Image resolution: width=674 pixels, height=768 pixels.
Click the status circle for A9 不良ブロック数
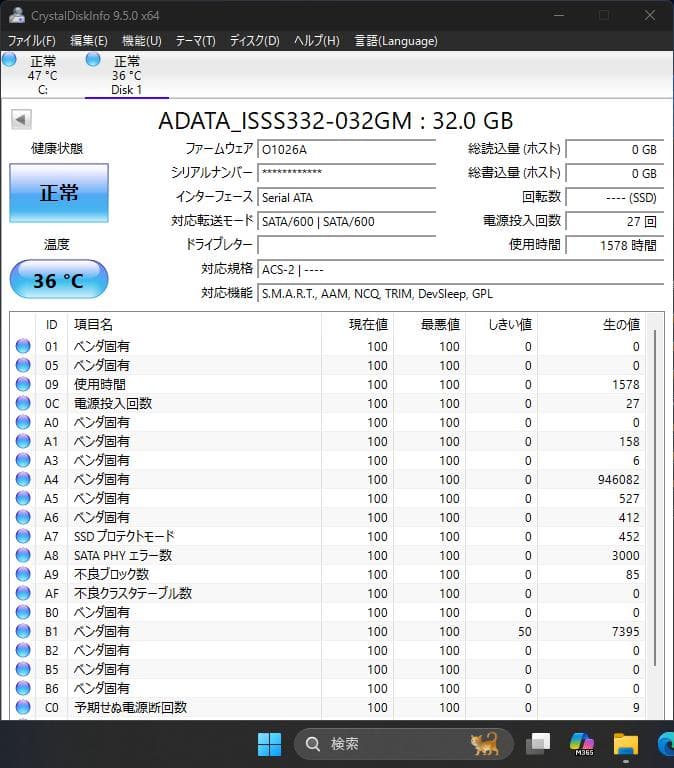[23, 574]
